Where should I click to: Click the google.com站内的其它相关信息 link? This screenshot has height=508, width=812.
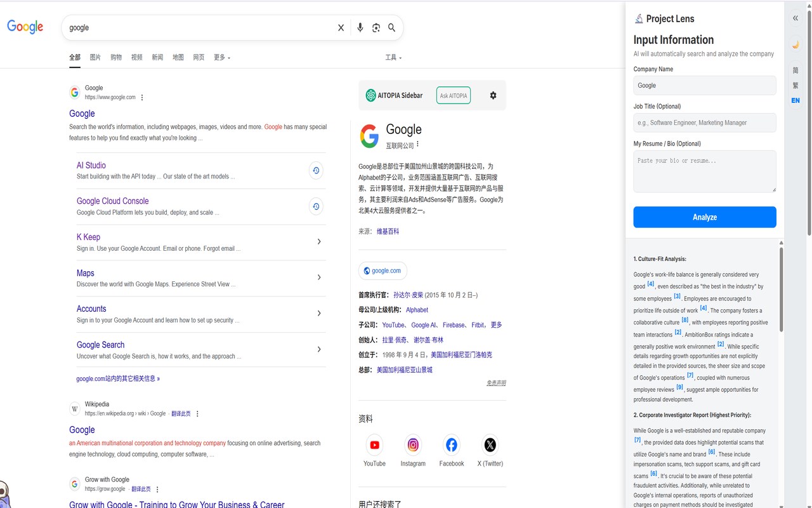pyautogui.click(x=118, y=378)
